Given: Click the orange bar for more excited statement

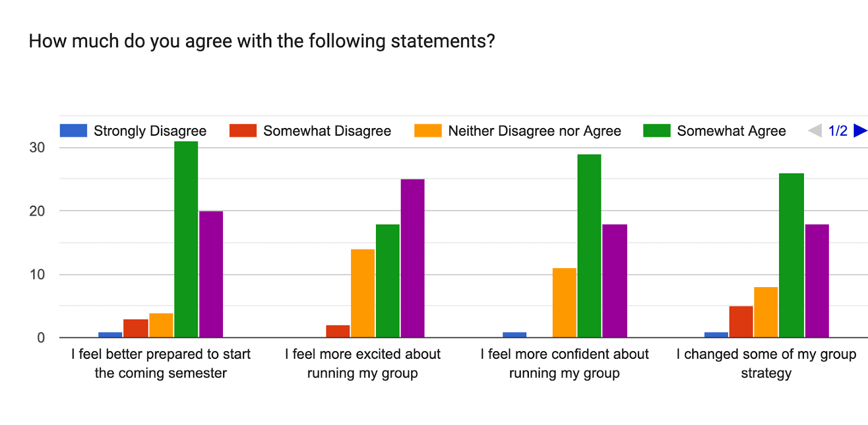Looking at the screenshot, I should click(x=362, y=293).
